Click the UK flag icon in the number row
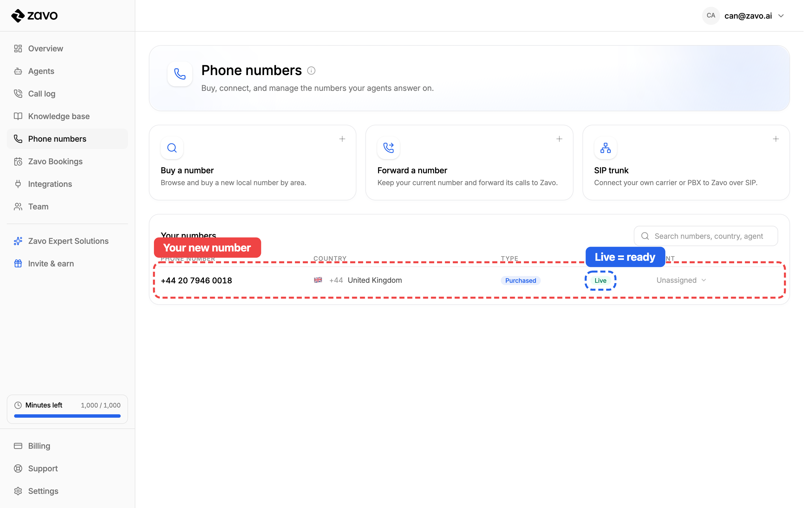This screenshot has width=812, height=508. click(x=318, y=280)
